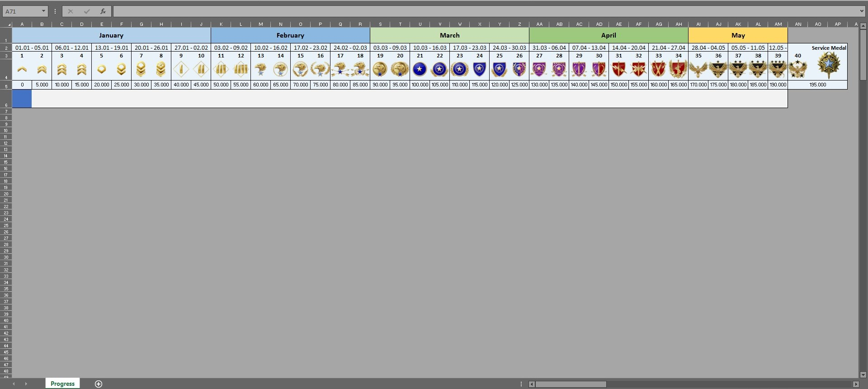This screenshot has width=868, height=389.
Task: Click the date range cell 21.04 - 27.04
Action: tap(668, 47)
